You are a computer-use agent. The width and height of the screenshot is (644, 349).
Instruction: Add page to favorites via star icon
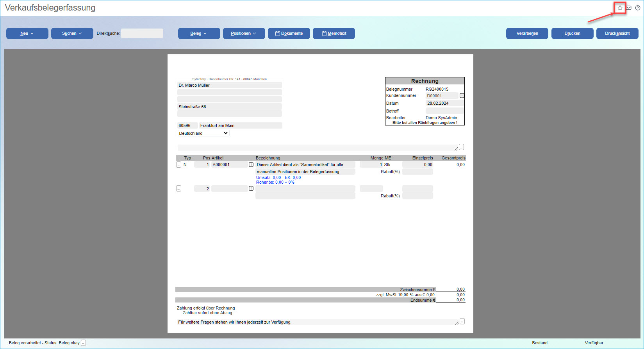[x=620, y=8]
